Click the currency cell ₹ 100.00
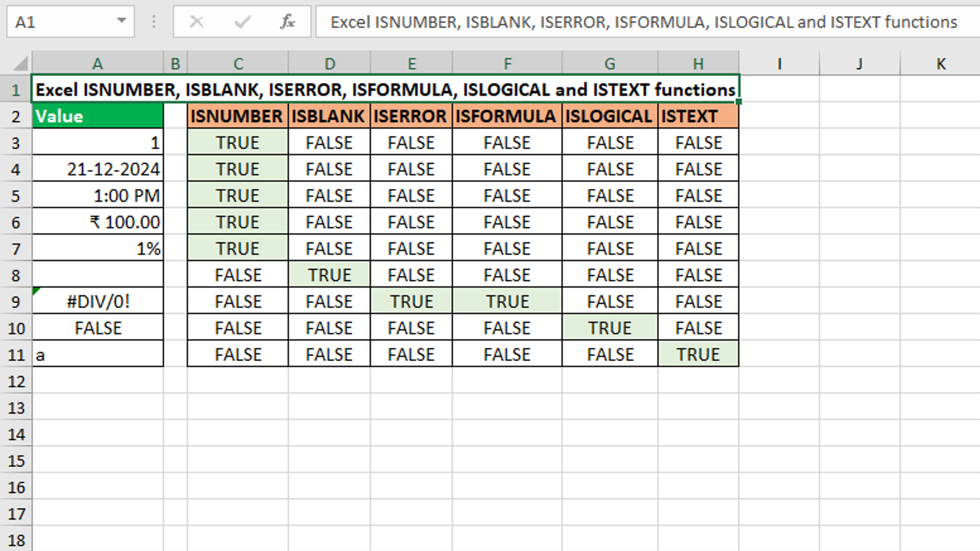The width and height of the screenshot is (980, 551). click(x=97, y=222)
